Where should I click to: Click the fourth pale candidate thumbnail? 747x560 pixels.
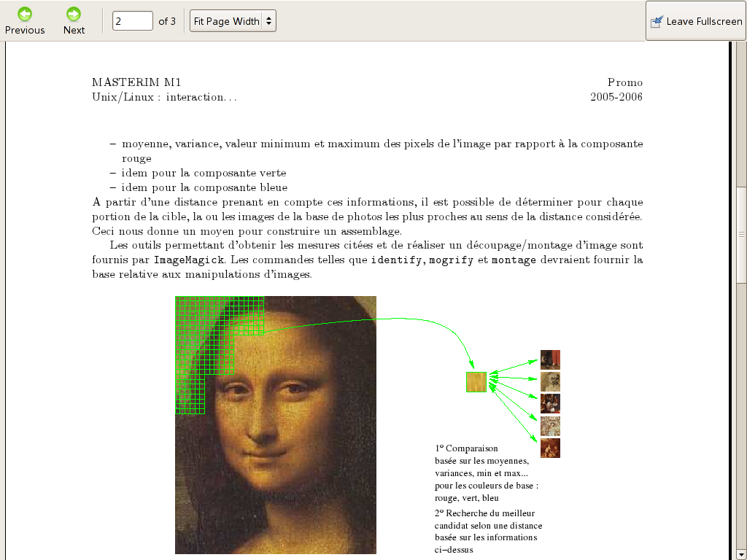coord(550,426)
